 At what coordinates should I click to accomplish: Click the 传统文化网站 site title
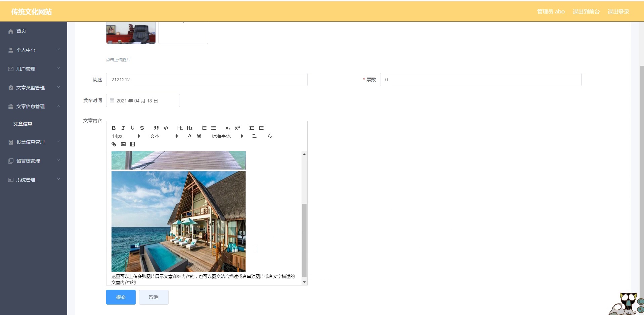[32, 12]
